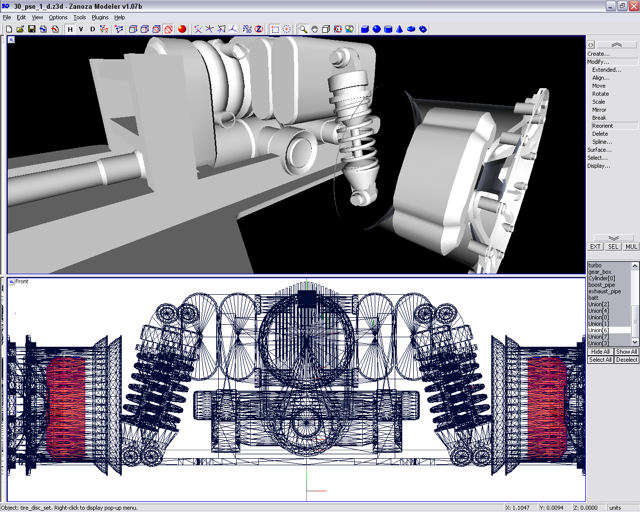Toggle the H axis constraint button

click(70, 29)
